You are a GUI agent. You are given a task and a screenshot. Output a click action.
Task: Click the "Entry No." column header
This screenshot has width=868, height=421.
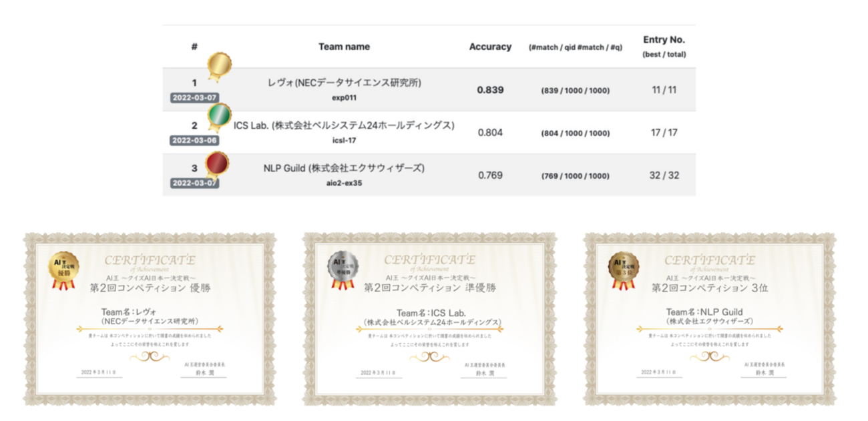(x=664, y=40)
